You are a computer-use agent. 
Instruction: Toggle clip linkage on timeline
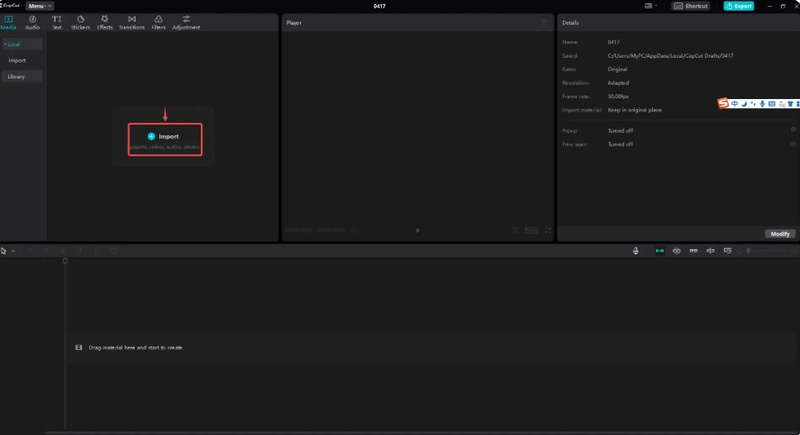(694, 250)
